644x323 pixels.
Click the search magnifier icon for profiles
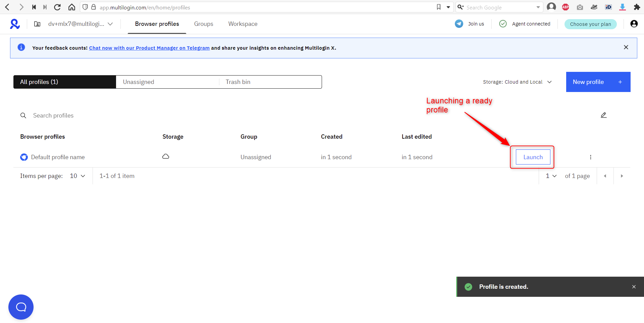tap(23, 116)
